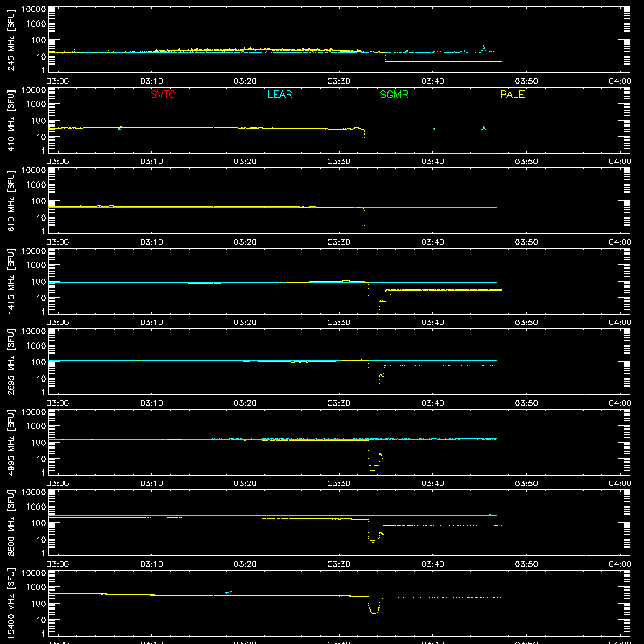Click 04:00 time label below 8800 MHz panel
Image resolution: width=644 pixels, height=644 pixels.
620,564
